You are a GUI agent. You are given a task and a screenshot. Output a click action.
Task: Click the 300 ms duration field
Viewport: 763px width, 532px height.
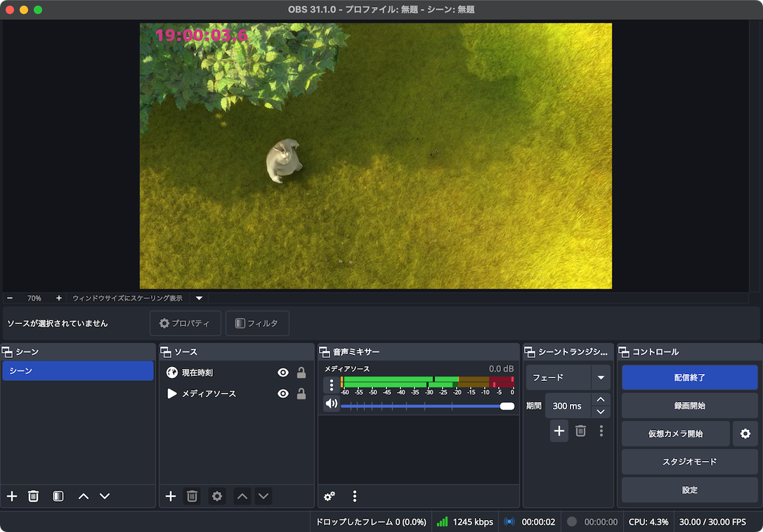coord(568,406)
